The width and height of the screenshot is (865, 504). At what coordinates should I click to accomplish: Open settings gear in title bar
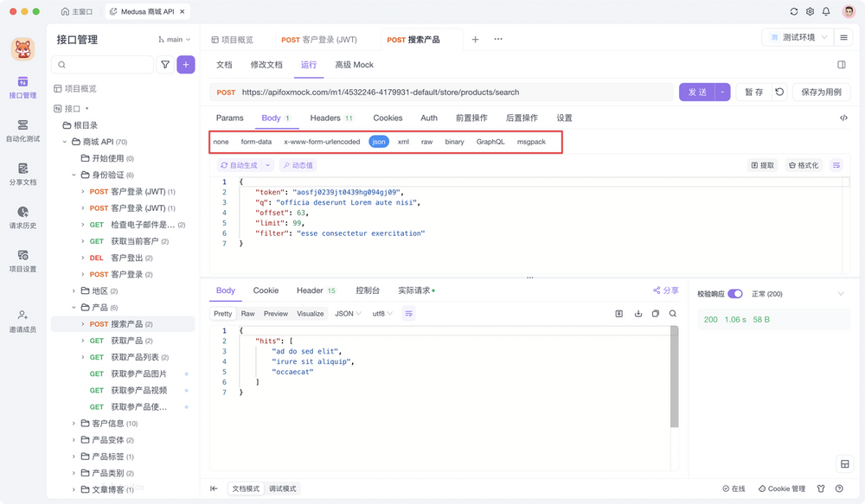[810, 11]
